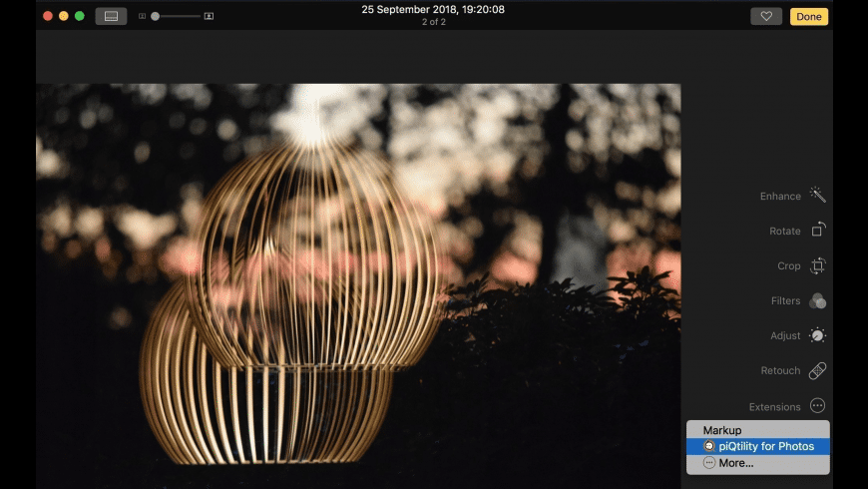Toggle the favorite heart button
Viewport: 868px width, 489px height.
click(x=766, y=16)
